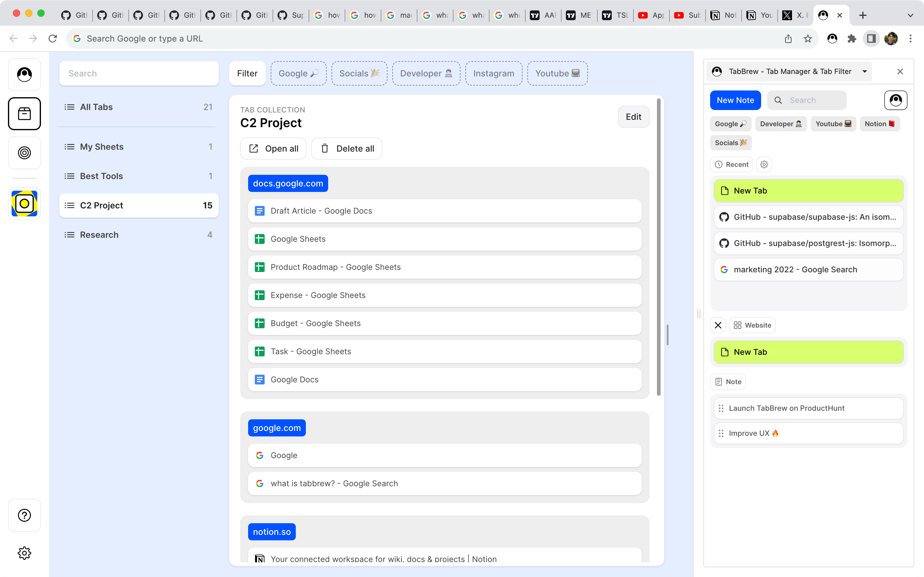Click the Website section button

752,325
